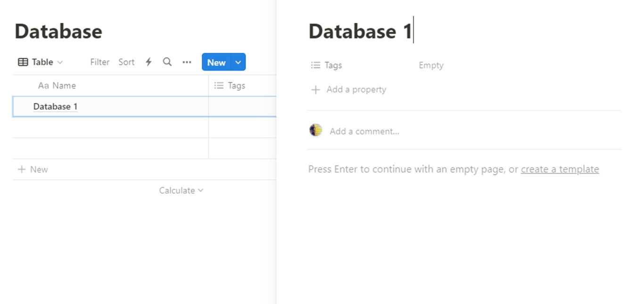Click the blue New button

coord(216,62)
